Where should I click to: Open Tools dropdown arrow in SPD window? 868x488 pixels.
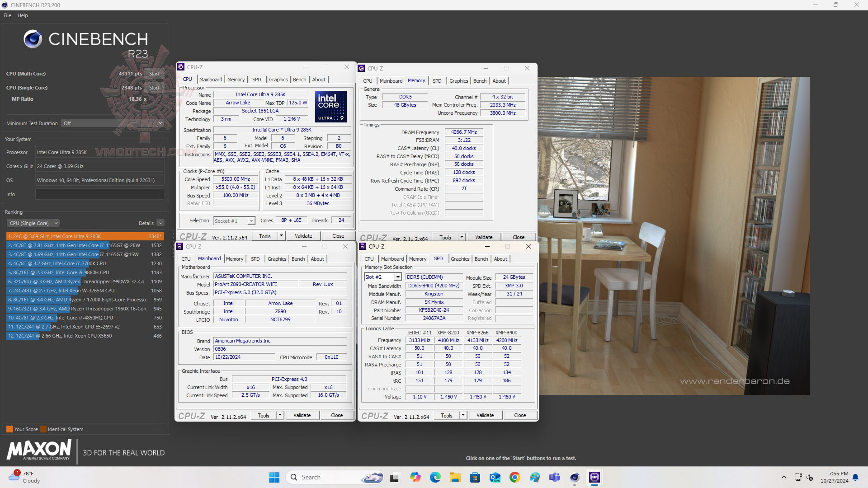(x=463, y=415)
